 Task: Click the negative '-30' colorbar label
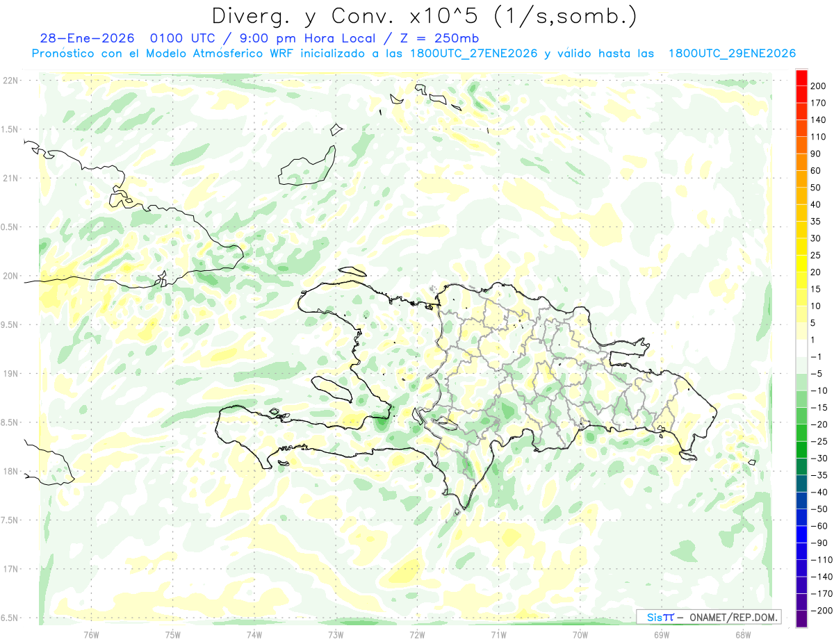tap(820, 459)
